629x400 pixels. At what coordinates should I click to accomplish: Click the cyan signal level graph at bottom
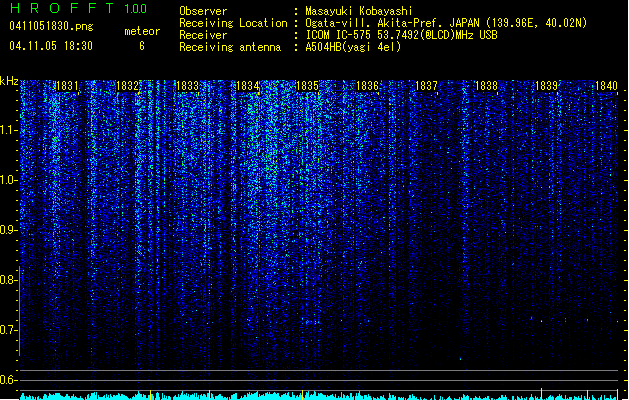click(319, 396)
